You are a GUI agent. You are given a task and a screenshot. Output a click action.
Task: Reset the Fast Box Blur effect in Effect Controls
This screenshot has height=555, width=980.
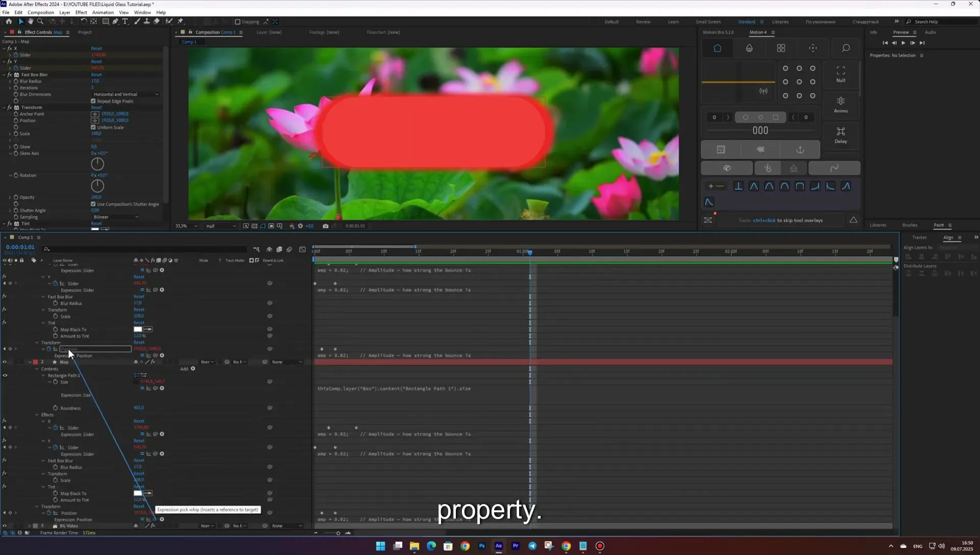click(x=96, y=74)
